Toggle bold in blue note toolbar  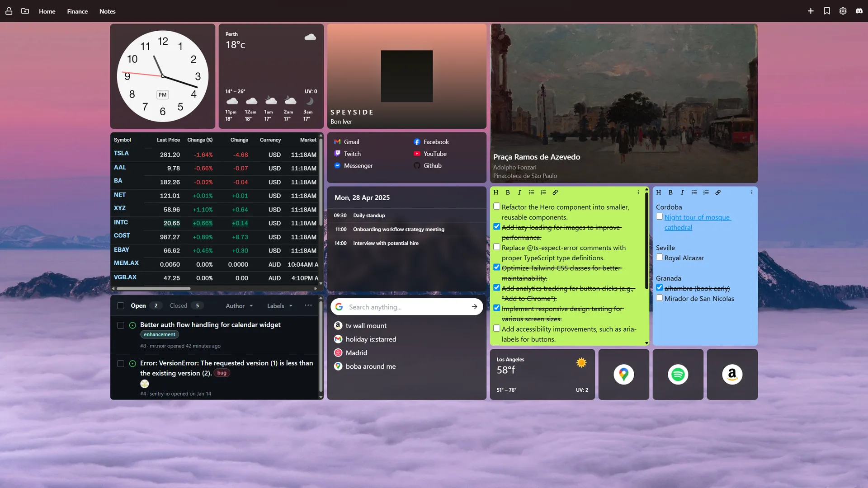[x=670, y=192]
